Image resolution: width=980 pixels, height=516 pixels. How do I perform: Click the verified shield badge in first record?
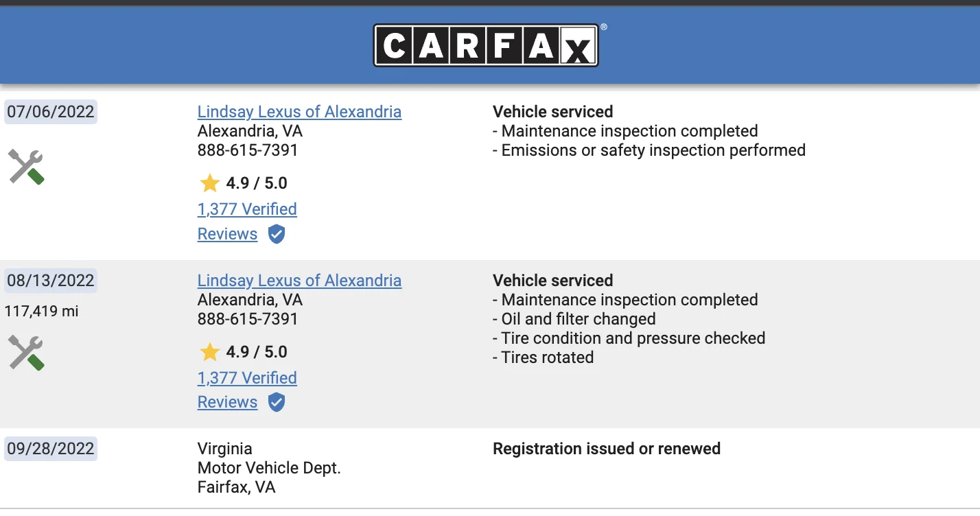(276, 234)
